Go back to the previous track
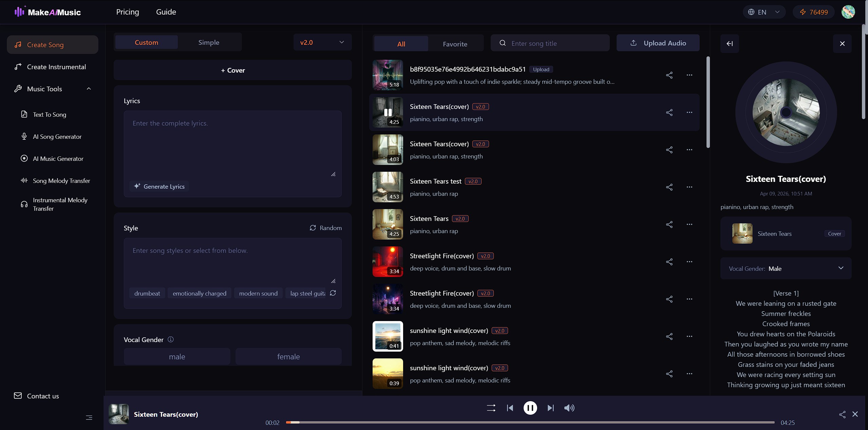Viewport: 868px width, 430px height. [x=510, y=408]
